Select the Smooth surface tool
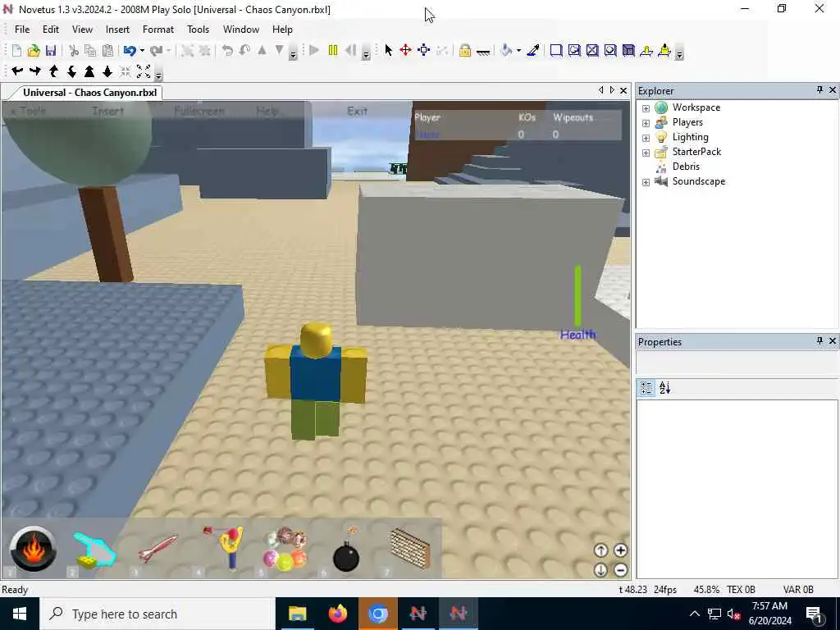Image resolution: width=840 pixels, height=630 pixels. (556, 50)
